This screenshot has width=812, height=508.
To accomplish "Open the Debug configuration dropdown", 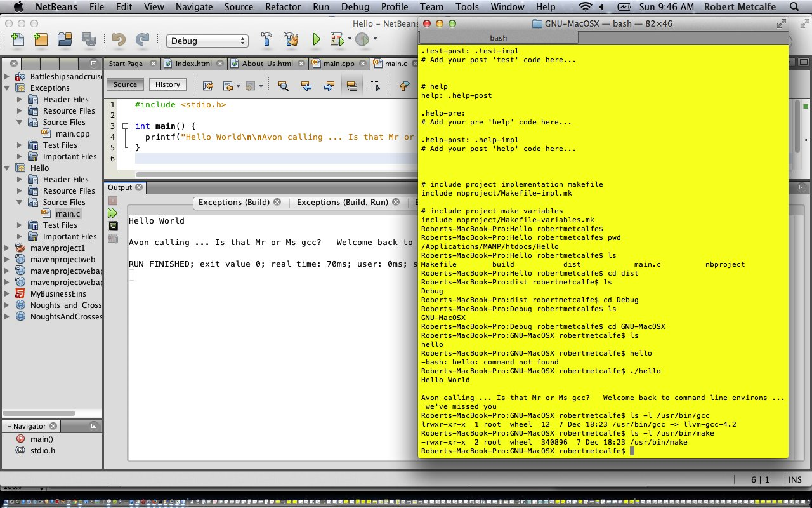I will click(207, 41).
